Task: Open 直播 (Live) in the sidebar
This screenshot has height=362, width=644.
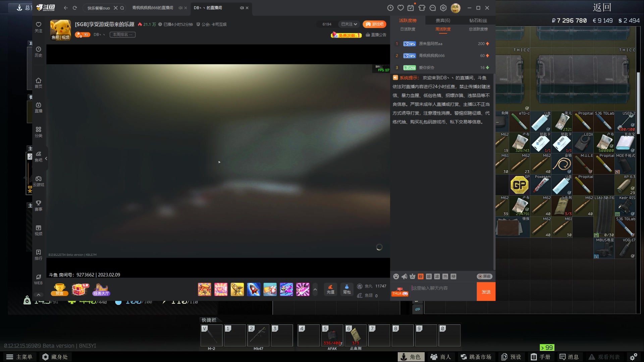Action: (x=39, y=107)
